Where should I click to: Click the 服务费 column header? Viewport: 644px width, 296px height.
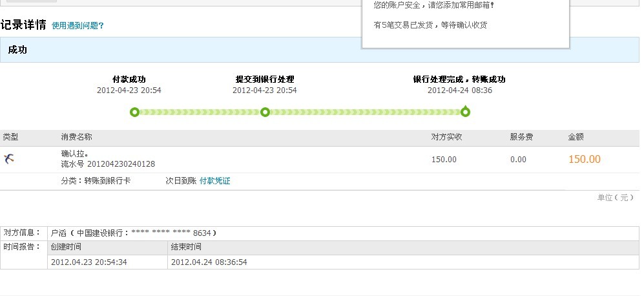(x=521, y=137)
